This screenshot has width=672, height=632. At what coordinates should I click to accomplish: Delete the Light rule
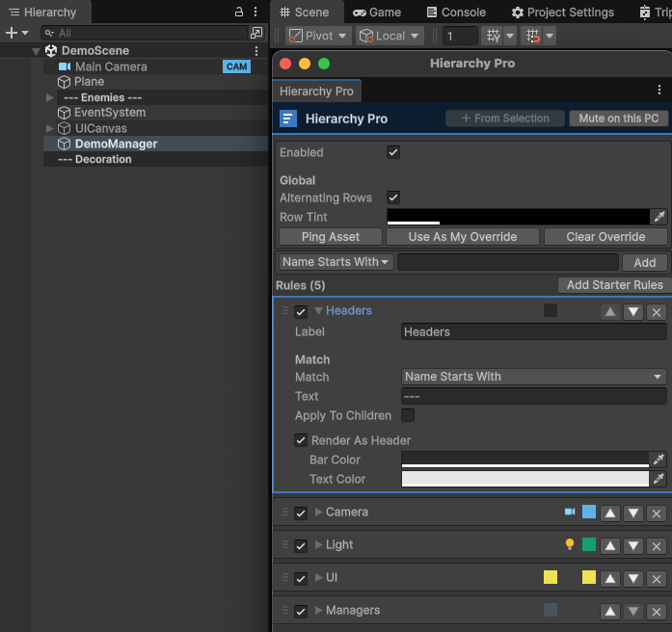coord(657,546)
